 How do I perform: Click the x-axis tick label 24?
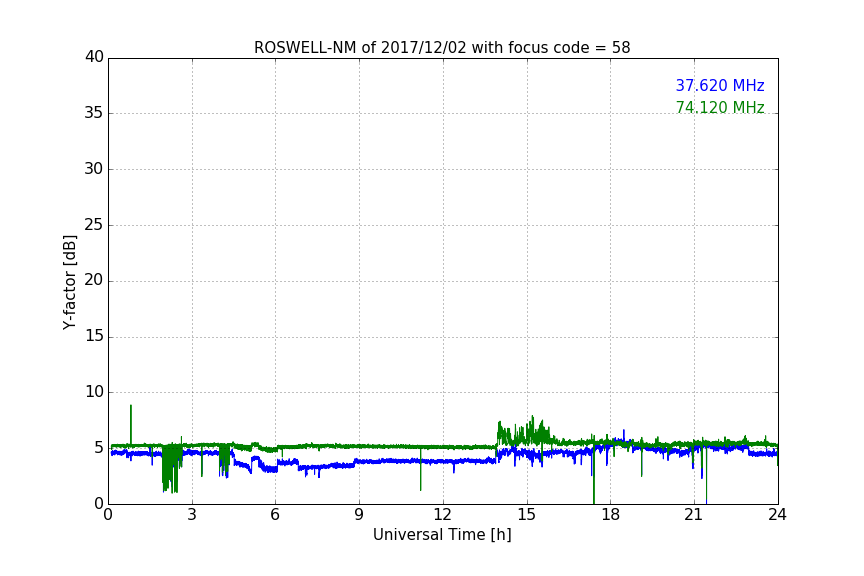[777, 515]
